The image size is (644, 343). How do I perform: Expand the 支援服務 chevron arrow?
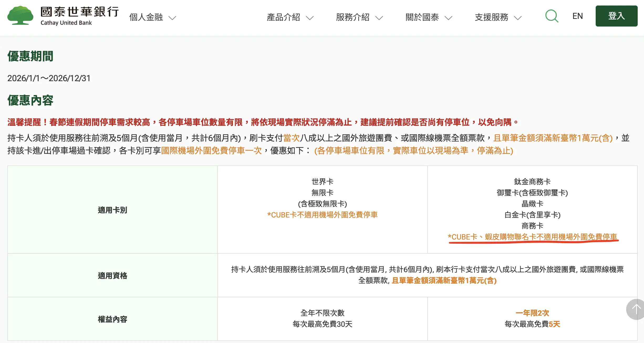tap(518, 18)
